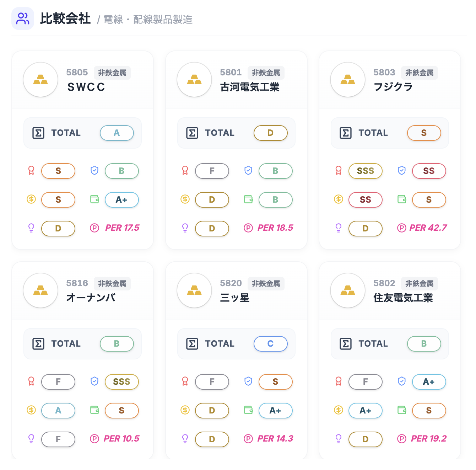Click SWCC's TOTAL grade A badge

(117, 133)
